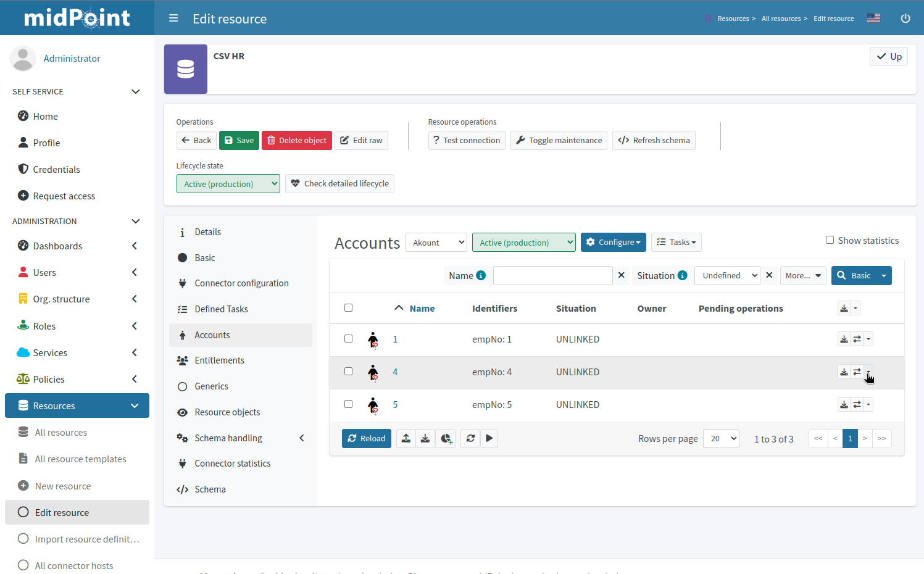Click the Name info icon
This screenshot has width=924, height=574.
click(481, 275)
